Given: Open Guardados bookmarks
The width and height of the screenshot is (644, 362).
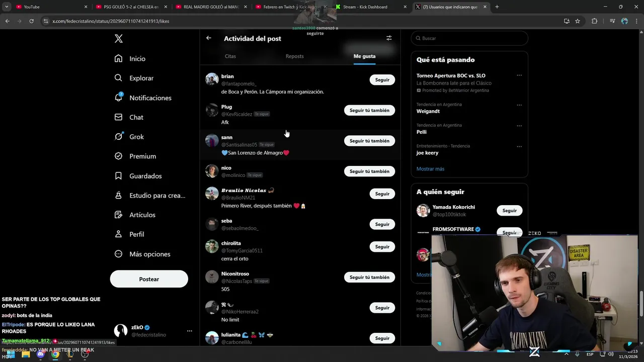Looking at the screenshot, I should click(x=138, y=176).
